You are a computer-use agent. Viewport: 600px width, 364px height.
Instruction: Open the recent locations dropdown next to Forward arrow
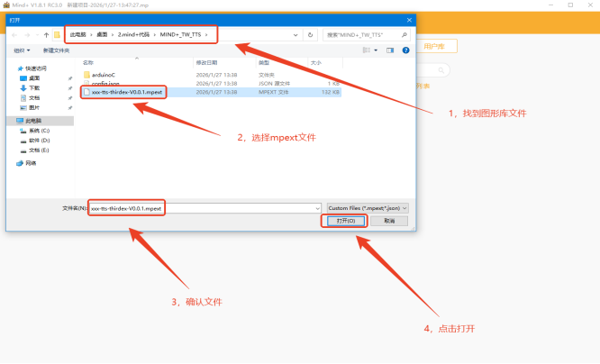pyautogui.click(x=37, y=35)
